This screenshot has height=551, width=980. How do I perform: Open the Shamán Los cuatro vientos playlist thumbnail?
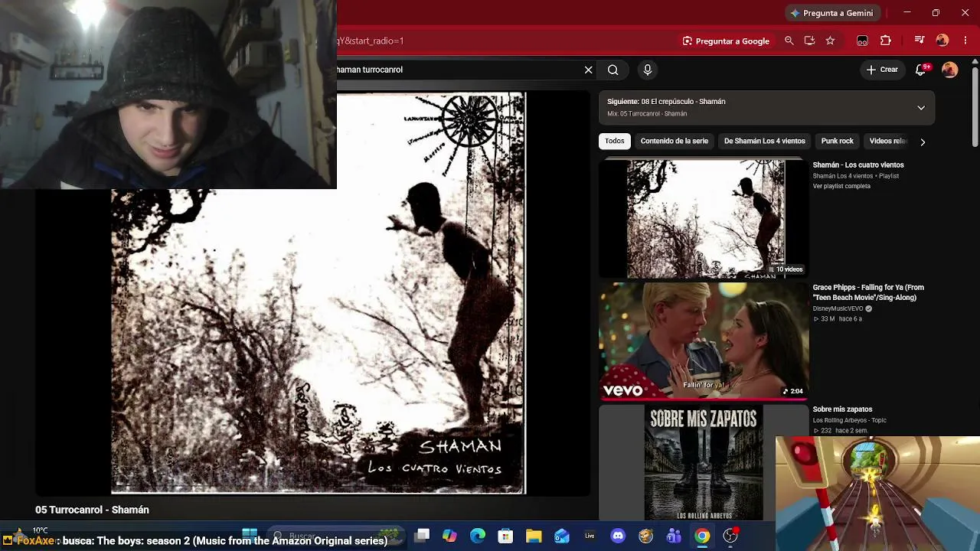tap(704, 219)
